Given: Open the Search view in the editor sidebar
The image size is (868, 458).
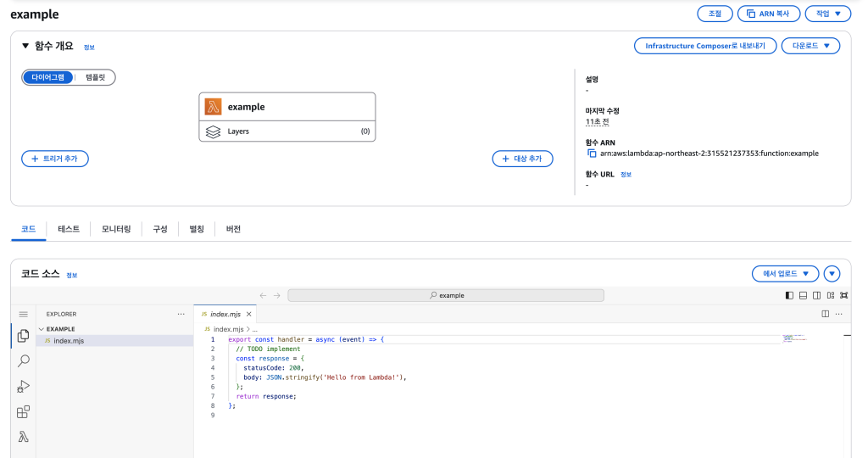Looking at the screenshot, I should (23, 361).
